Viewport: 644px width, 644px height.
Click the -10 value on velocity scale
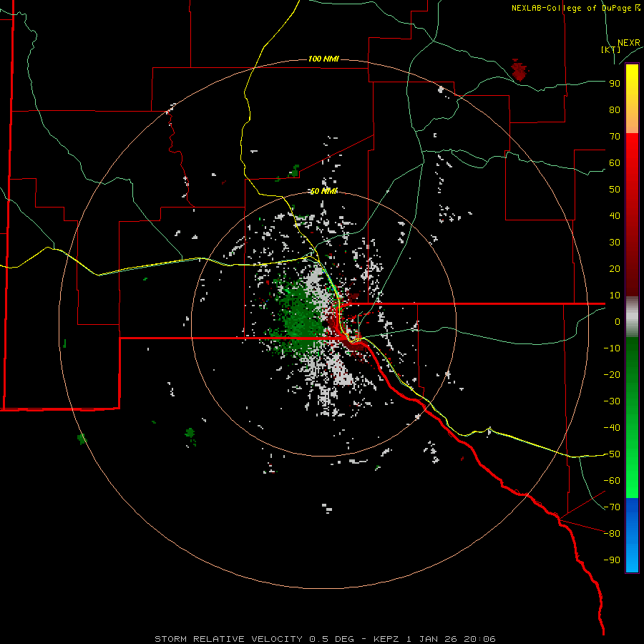612,348
